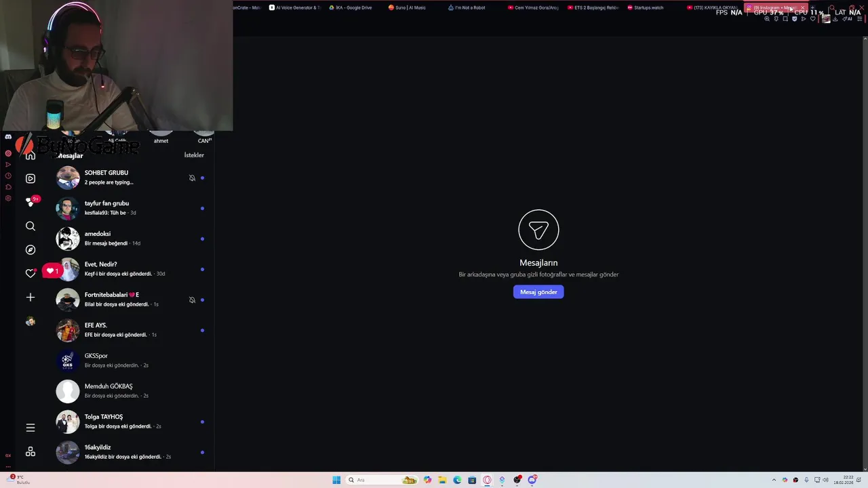Switch to ETS 2 Başlangıç Rehberi tab
868x488 pixels.
(592, 7)
